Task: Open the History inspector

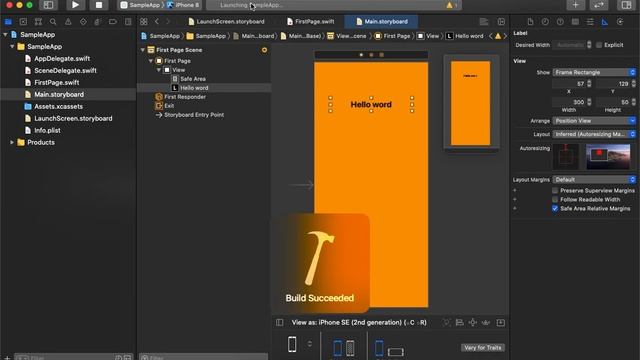Action: coord(545,22)
